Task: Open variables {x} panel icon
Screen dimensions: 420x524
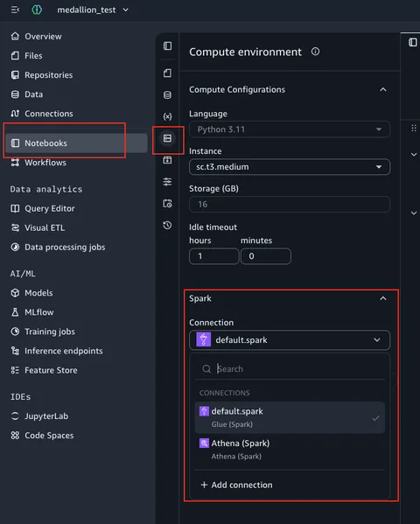Action: pyautogui.click(x=167, y=116)
